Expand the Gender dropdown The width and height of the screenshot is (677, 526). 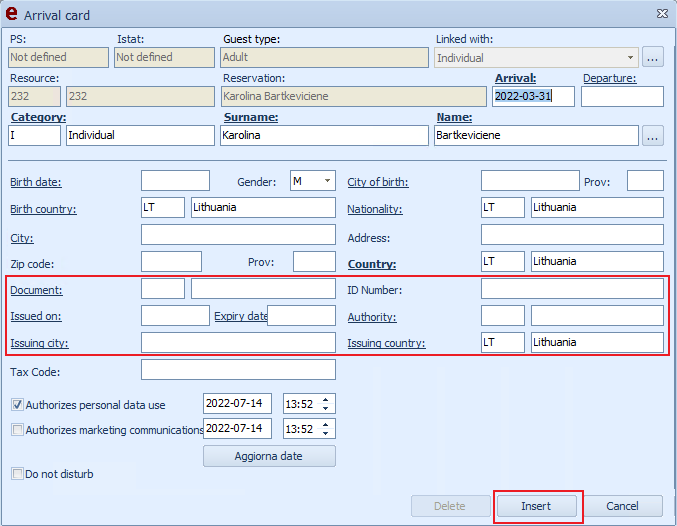[x=327, y=181]
